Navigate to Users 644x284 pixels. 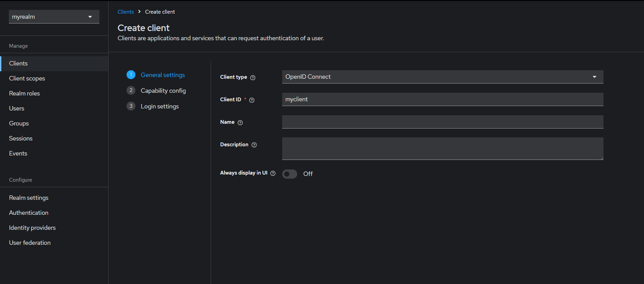pos(54,108)
